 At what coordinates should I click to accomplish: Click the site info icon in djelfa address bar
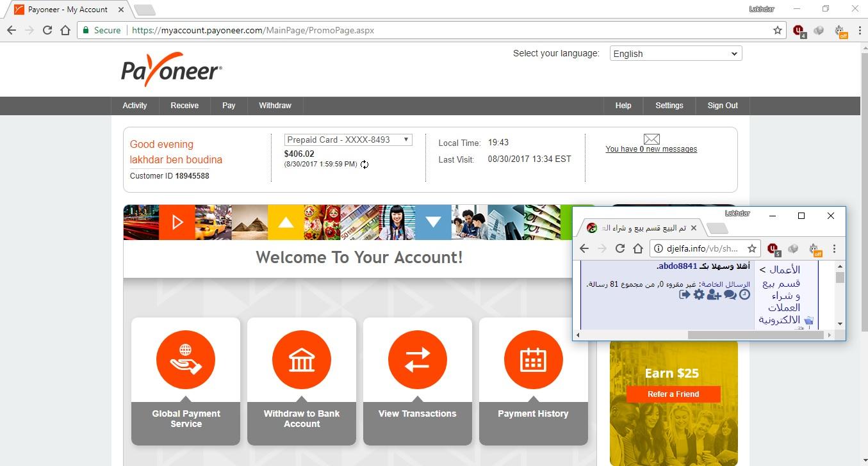[658, 248]
